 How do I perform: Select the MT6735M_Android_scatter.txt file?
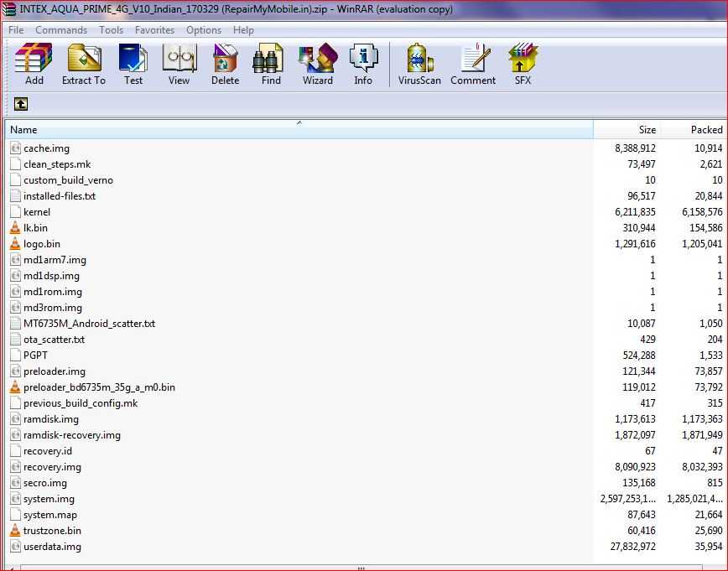pyautogui.click(x=89, y=324)
